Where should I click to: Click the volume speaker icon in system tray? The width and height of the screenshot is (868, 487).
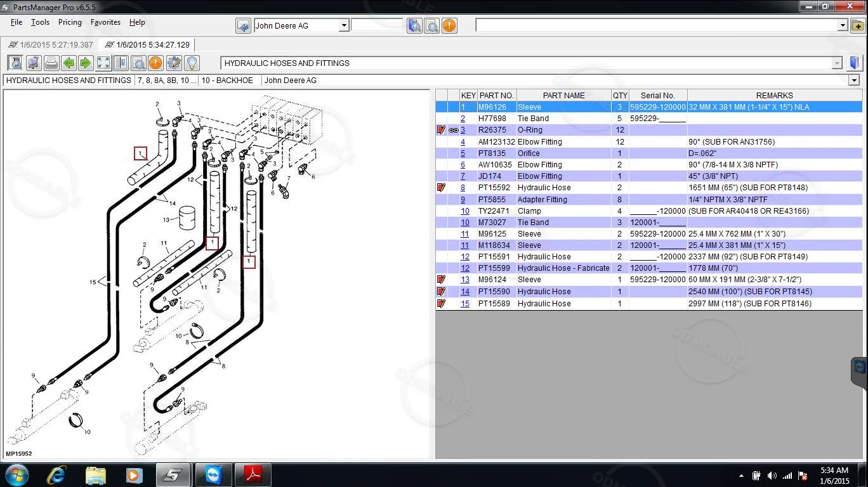coord(772,476)
